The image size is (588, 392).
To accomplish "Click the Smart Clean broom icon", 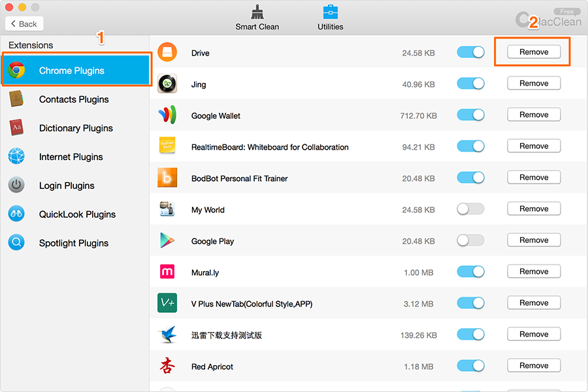I will (x=257, y=12).
